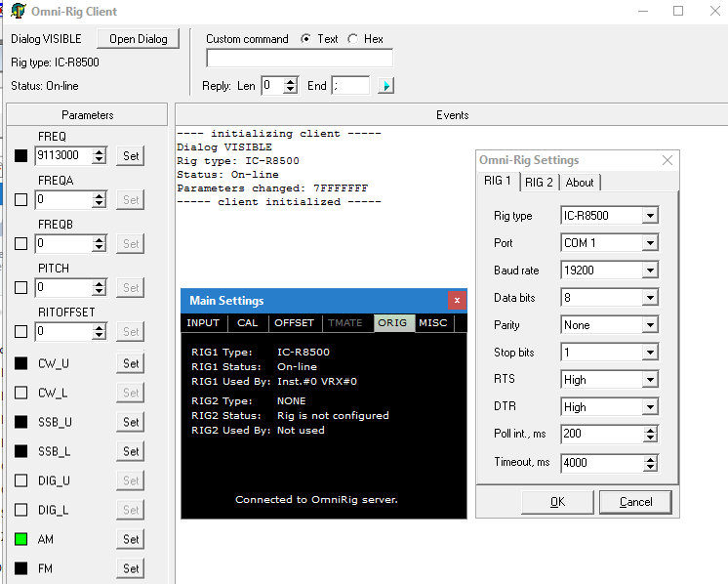Click the Parameters column header
728x584 pixels.
(x=87, y=115)
